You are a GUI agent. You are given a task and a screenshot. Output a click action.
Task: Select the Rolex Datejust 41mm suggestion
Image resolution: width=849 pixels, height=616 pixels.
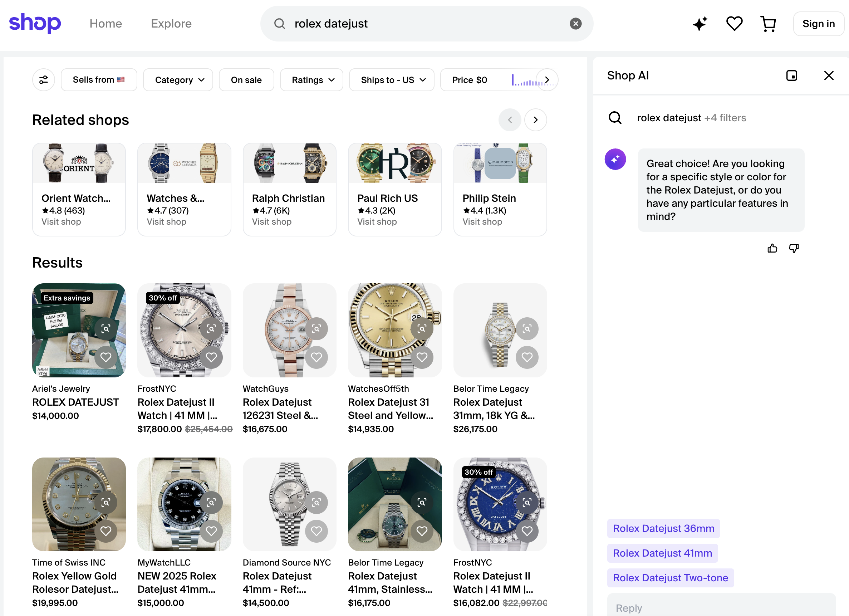coord(662,553)
